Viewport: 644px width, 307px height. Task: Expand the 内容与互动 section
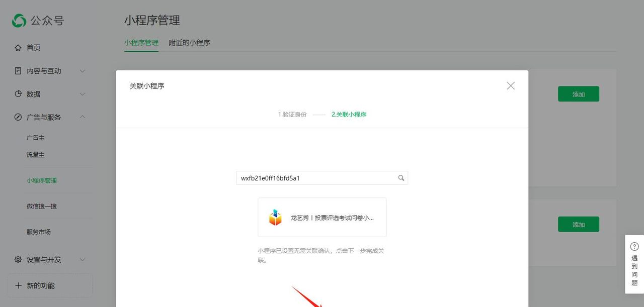(83, 71)
